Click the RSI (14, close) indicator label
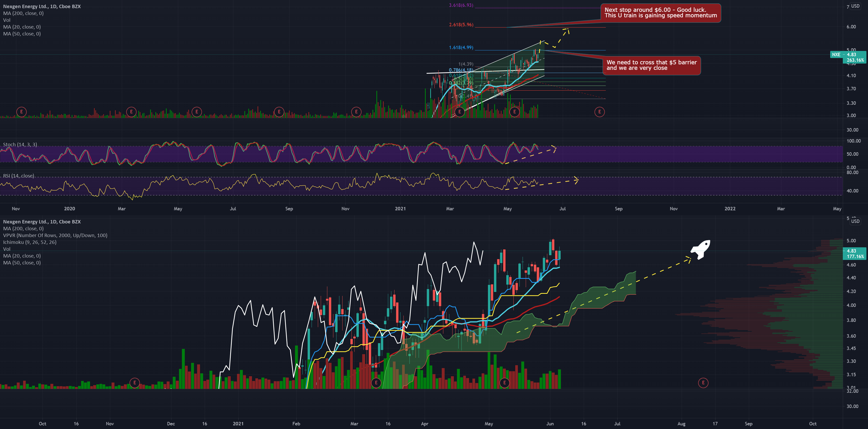 pyautogui.click(x=19, y=176)
